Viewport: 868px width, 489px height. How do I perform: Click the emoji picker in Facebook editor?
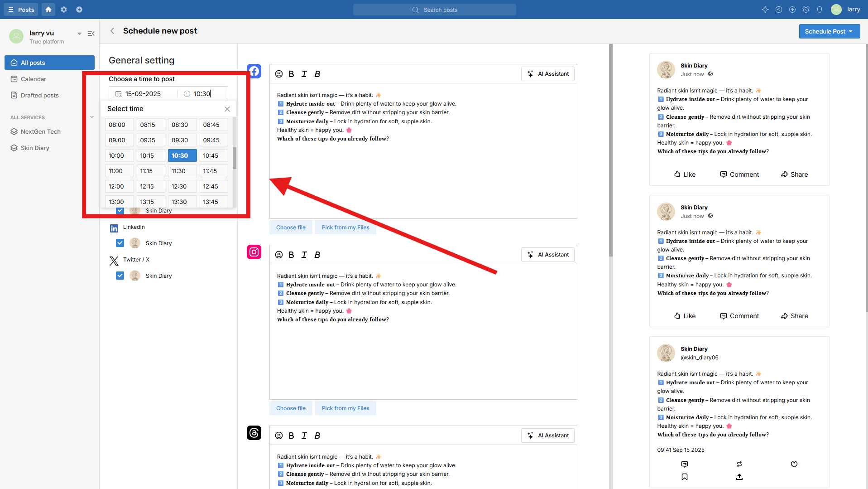279,74
